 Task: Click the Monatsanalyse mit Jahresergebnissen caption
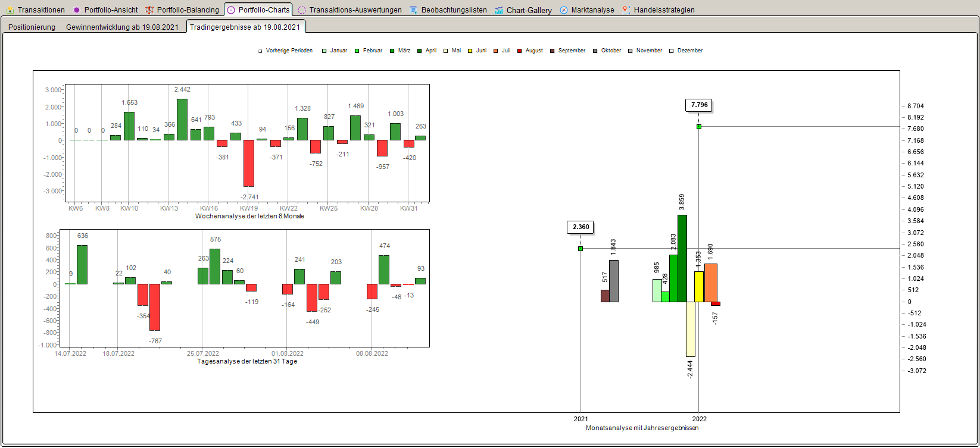(x=642, y=428)
